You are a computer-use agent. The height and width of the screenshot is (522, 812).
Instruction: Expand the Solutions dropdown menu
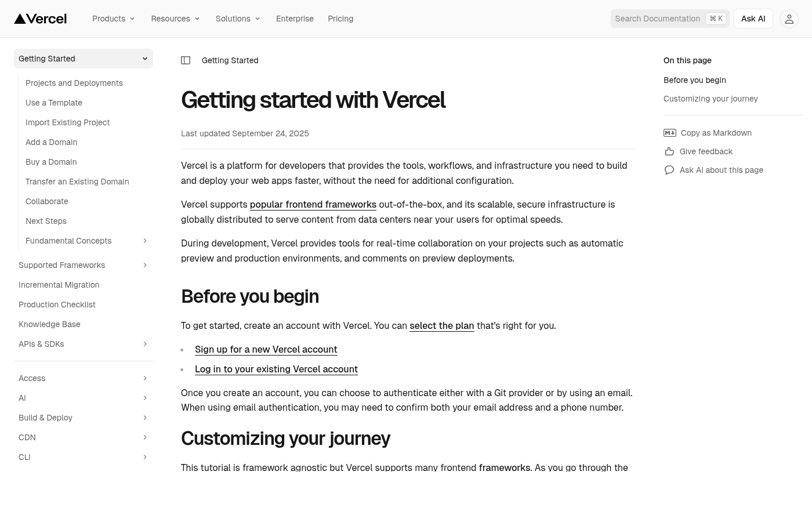(x=237, y=19)
